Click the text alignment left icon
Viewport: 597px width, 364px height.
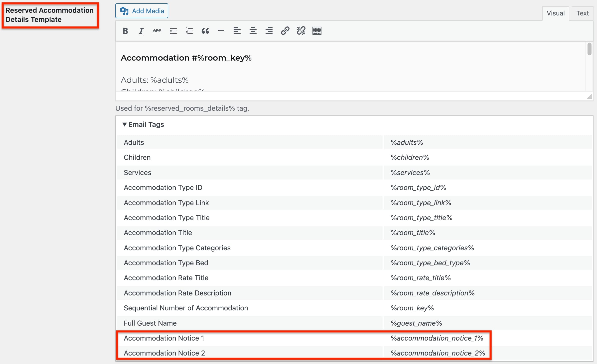coord(236,31)
